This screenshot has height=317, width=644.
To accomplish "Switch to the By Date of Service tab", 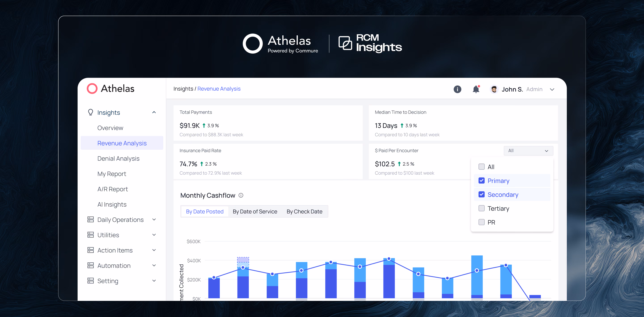I will coord(255,211).
